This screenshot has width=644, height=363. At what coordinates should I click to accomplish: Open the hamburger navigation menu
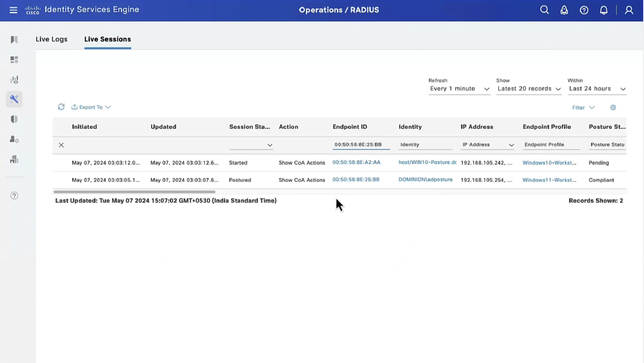tap(13, 10)
